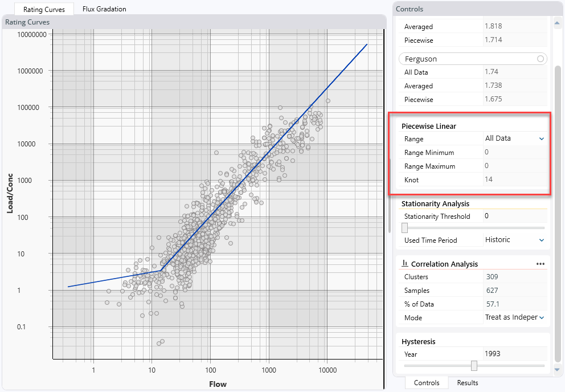Screen dimensions: 565x392
Task: Open the Mode dropdown in Correlation Analysis
Action: coord(541,317)
